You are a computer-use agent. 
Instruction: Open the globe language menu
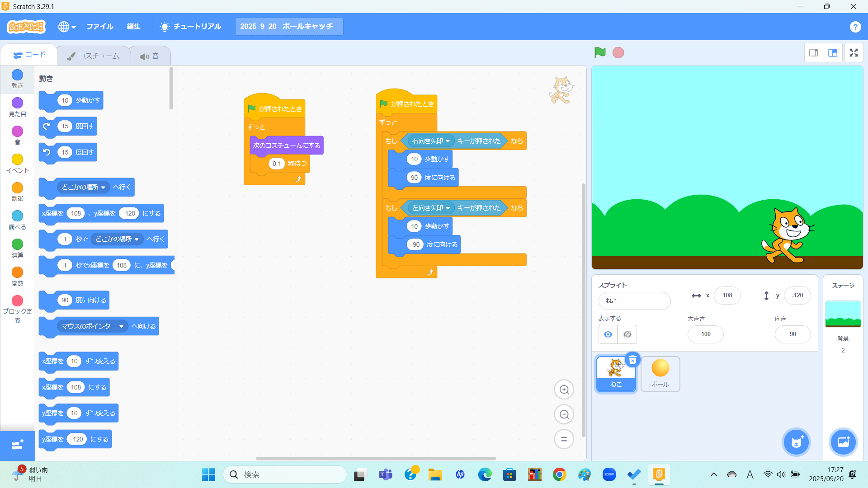66,27
